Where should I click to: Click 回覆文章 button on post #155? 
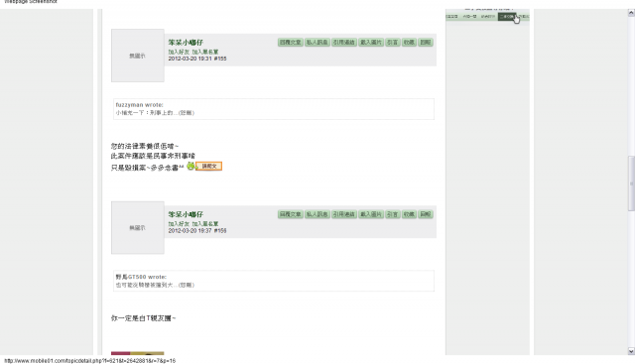pyautogui.click(x=291, y=42)
